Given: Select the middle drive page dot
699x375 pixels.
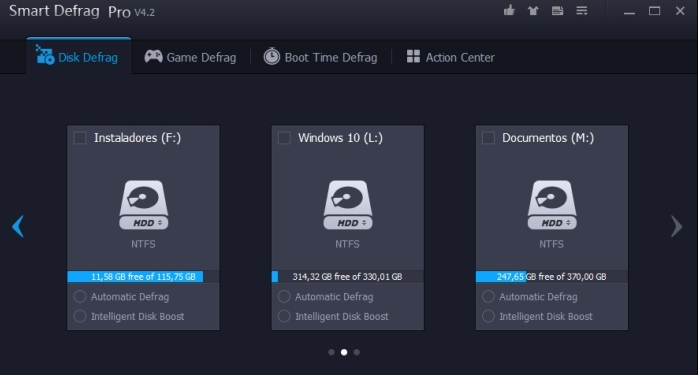Looking at the screenshot, I should coord(344,352).
